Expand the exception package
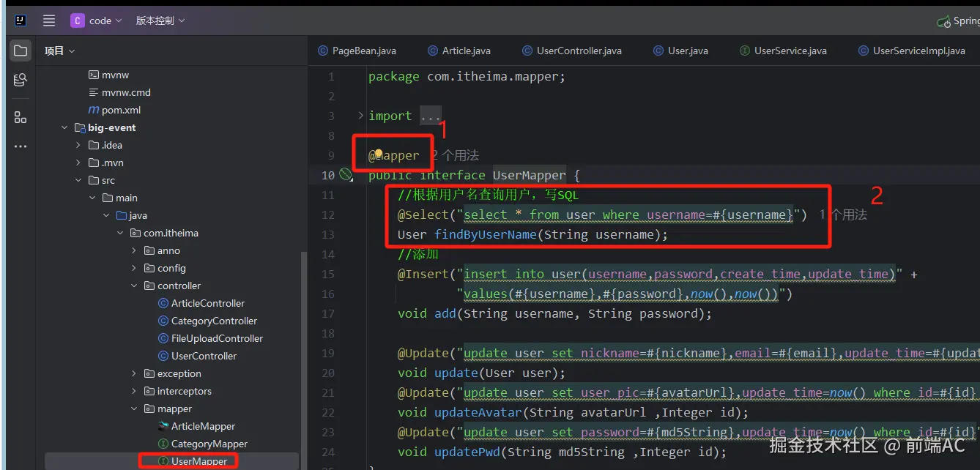The height and width of the screenshot is (470, 980). click(134, 373)
